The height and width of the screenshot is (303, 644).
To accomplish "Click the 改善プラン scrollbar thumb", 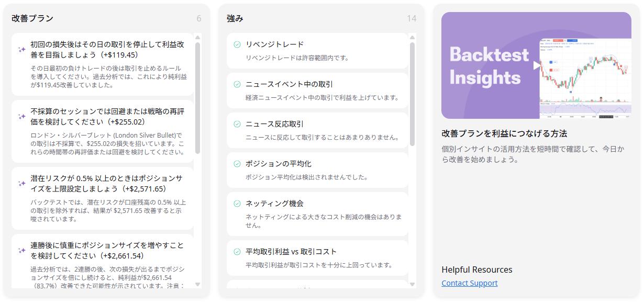I will pos(198,98).
